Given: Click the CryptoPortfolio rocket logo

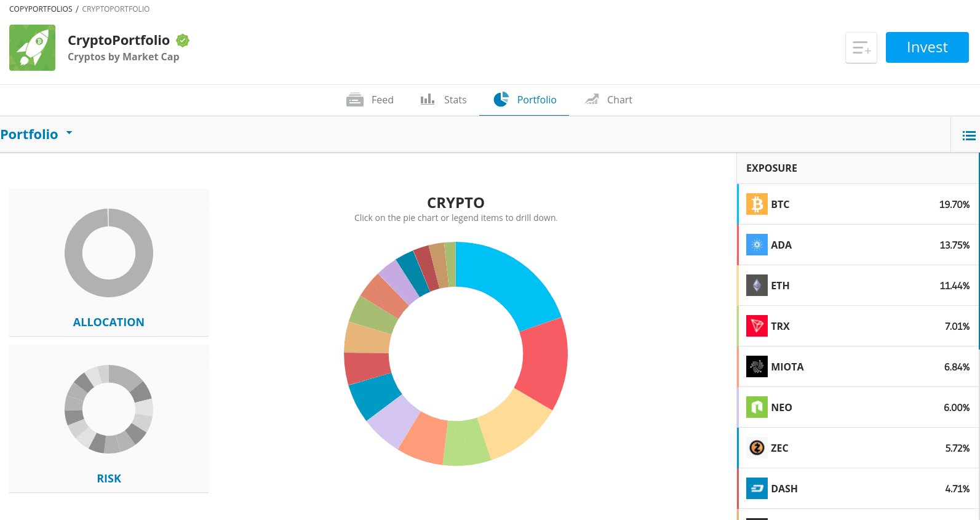Looking at the screenshot, I should [32, 47].
